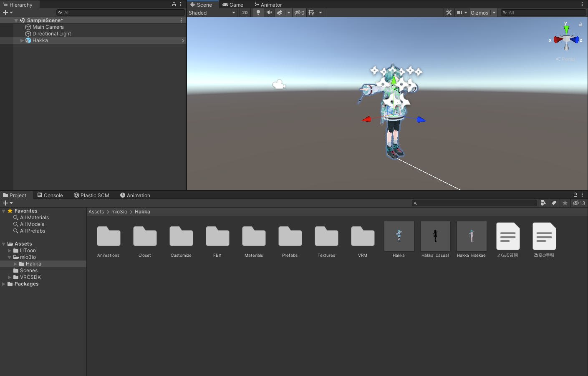The image size is (588, 376).
Task: Toggle Persp projection label
Action: (565, 59)
